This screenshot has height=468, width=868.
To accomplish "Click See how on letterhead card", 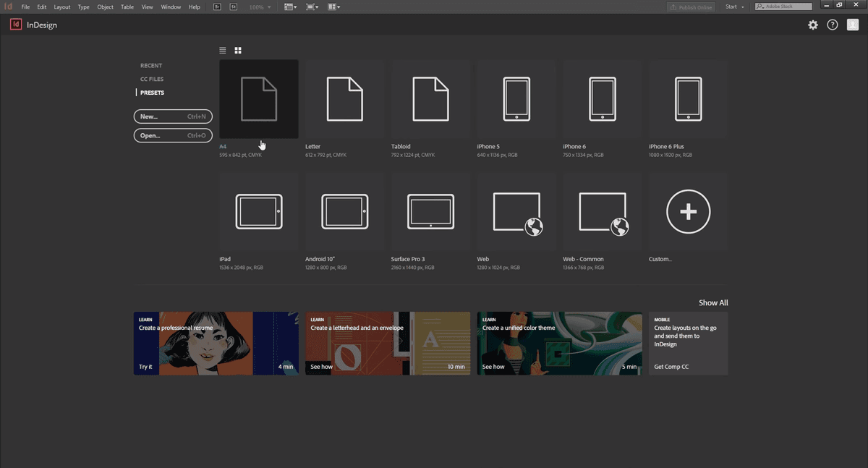I will [x=322, y=367].
